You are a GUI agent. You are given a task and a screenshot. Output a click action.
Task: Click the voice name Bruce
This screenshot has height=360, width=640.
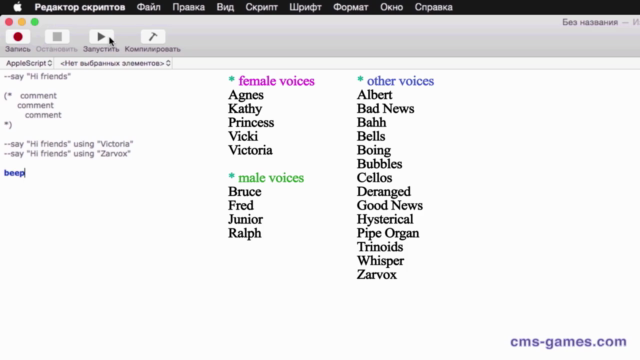coord(244,192)
